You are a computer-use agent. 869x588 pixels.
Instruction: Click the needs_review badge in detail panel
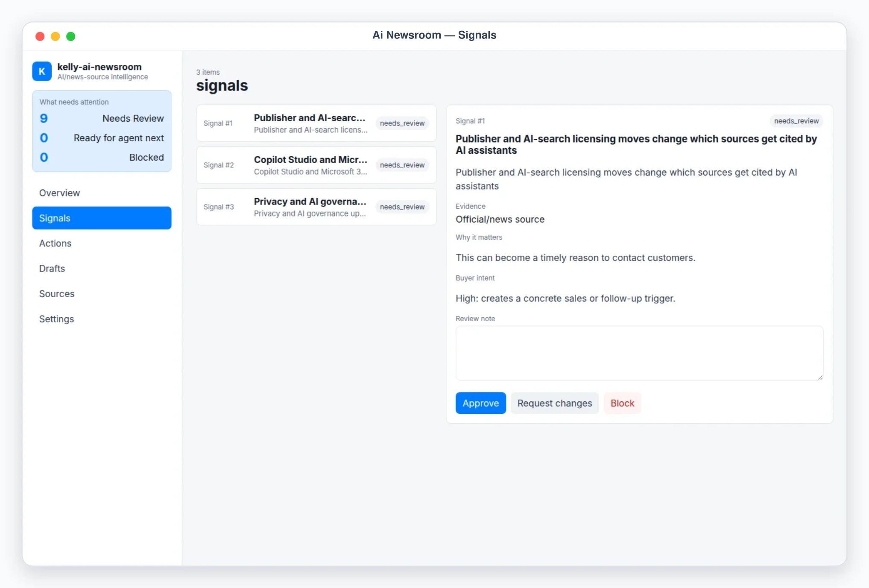(x=796, y=121)
